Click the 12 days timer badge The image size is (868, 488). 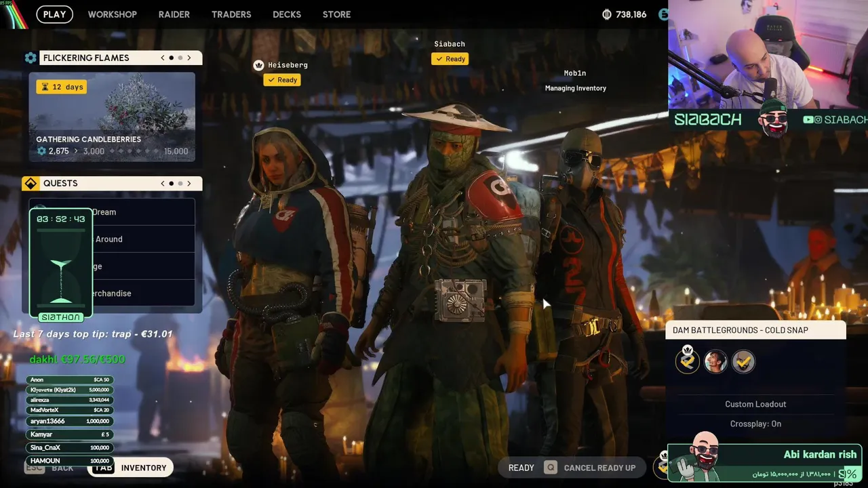pyautogui.click(x=62, y=87)
